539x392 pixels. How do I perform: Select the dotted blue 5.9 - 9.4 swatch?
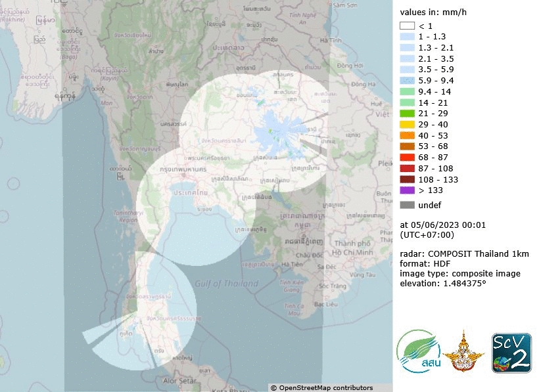[408, 80]
